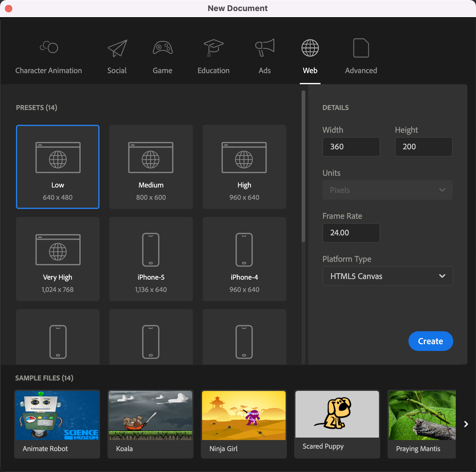Open the Ads tab label
Screen dimensions: 476x472
pos(265,71)
